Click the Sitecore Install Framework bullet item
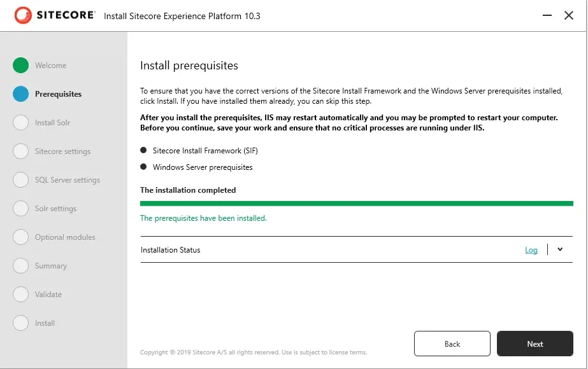Image resolution: width=588 pixels, height=369 pixels. (x=204, y=151)
